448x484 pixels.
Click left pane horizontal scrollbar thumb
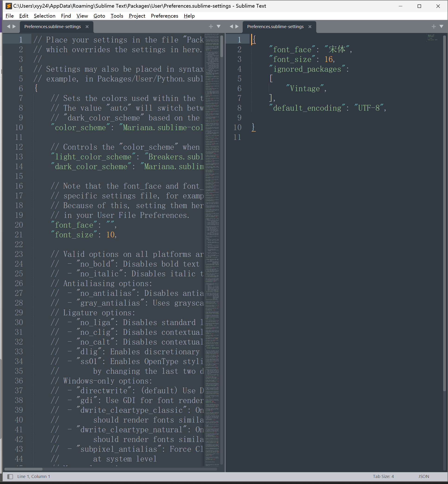(x=23, y=469)
